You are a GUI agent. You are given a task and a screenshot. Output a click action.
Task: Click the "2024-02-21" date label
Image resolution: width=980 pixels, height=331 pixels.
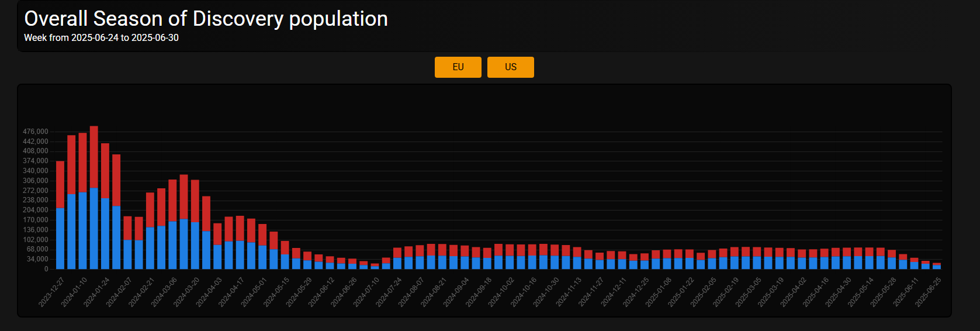[x=141, y=292]
